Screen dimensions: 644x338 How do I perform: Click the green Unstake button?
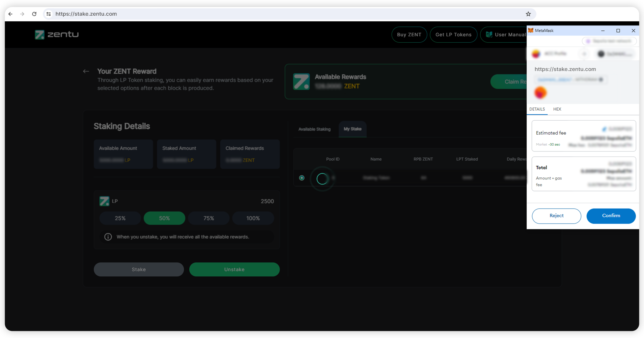[x=234, y=269]
